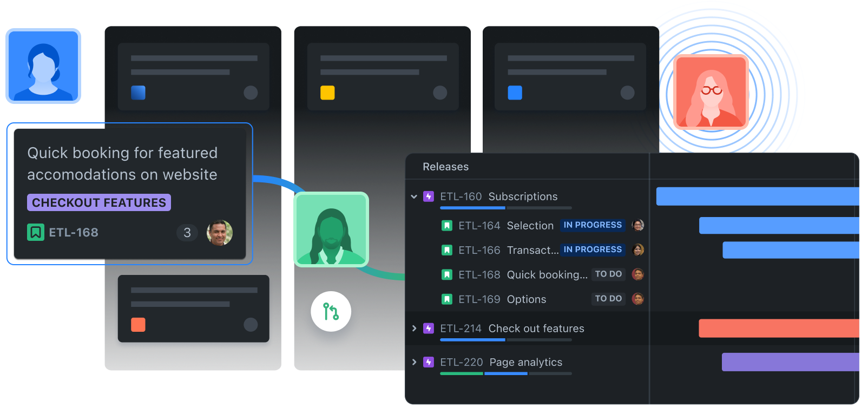Click the epic icon next to ETL-220
This screenshot has height=420, width=868.
click(429, 362)
